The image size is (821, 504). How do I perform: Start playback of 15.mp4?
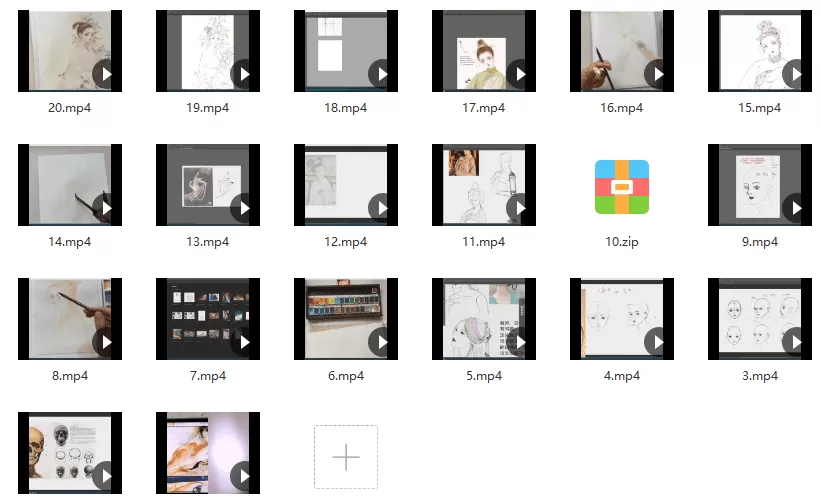click(x=795, y=74)
